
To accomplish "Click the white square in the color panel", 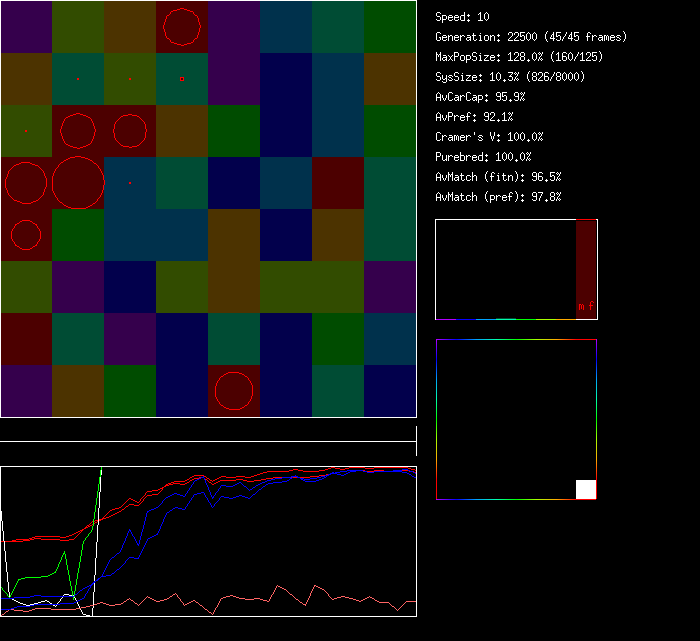I will tap(586, 489).
